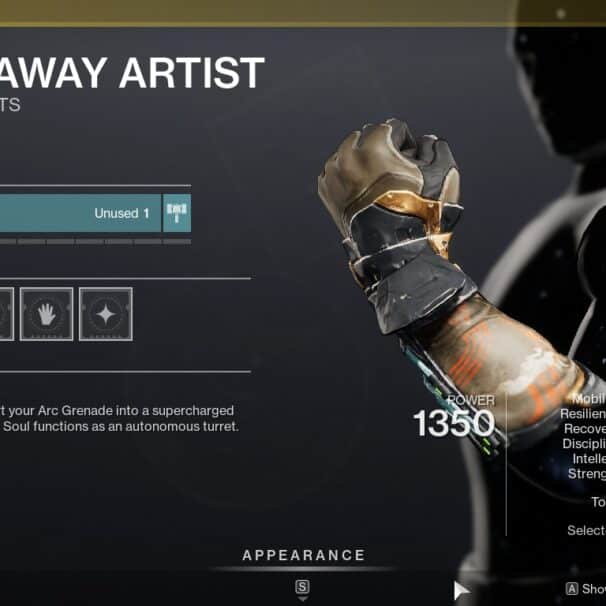The width and height of the screenshot is (606, 606).
Task: Expand the down arrow under the S key
Action: 303,599
